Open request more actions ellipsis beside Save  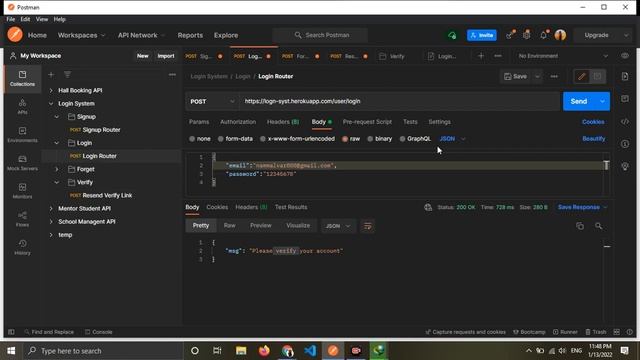point(554,76)
